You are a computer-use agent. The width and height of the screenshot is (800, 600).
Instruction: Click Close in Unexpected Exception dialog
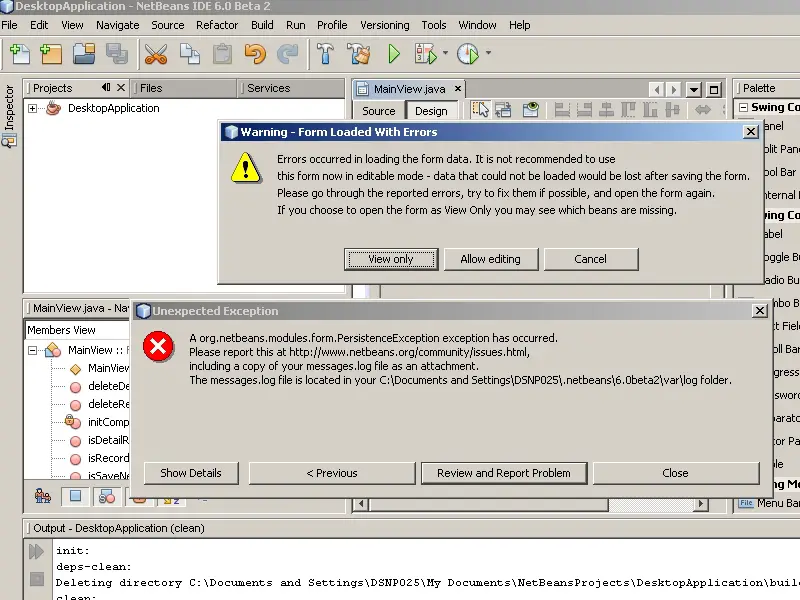tap(675, 473)
